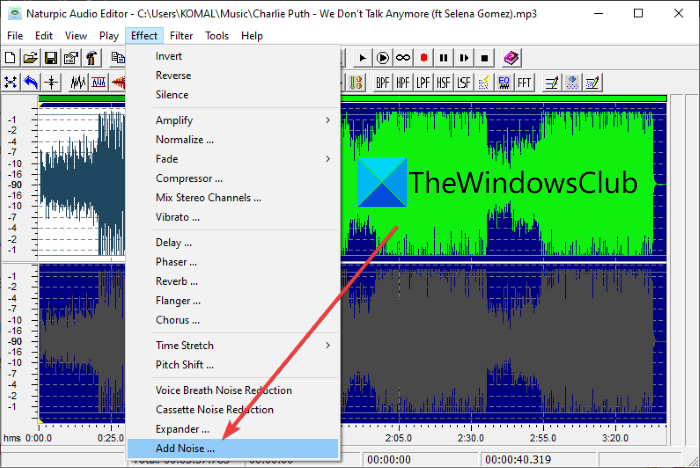This screenshot has height=468, width=700.
Task: Expand the Fade submenu
Action: (233, 159)
